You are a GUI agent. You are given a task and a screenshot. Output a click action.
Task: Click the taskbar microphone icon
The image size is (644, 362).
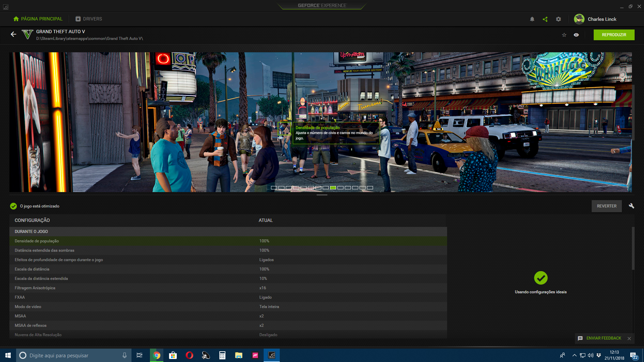[x=124, y=355]
